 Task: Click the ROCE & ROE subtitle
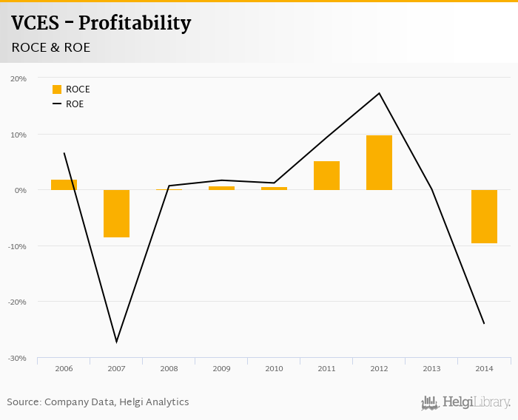52,47
